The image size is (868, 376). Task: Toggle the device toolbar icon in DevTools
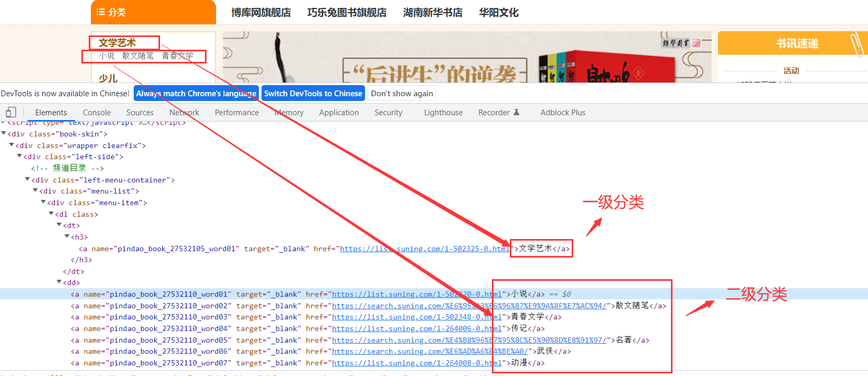pyautogui.click(x=11, y=112)
